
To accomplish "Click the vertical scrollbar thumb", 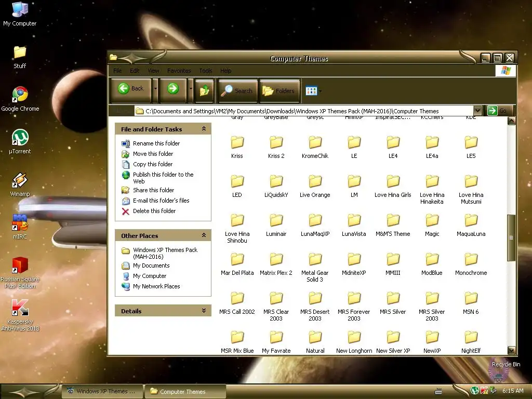I will coord(511,238).
